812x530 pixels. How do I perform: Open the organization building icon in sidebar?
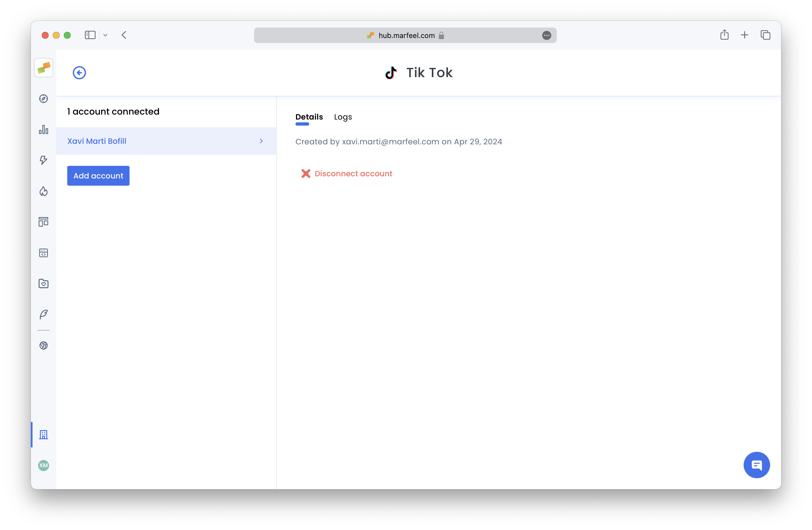tap(44, 434)
